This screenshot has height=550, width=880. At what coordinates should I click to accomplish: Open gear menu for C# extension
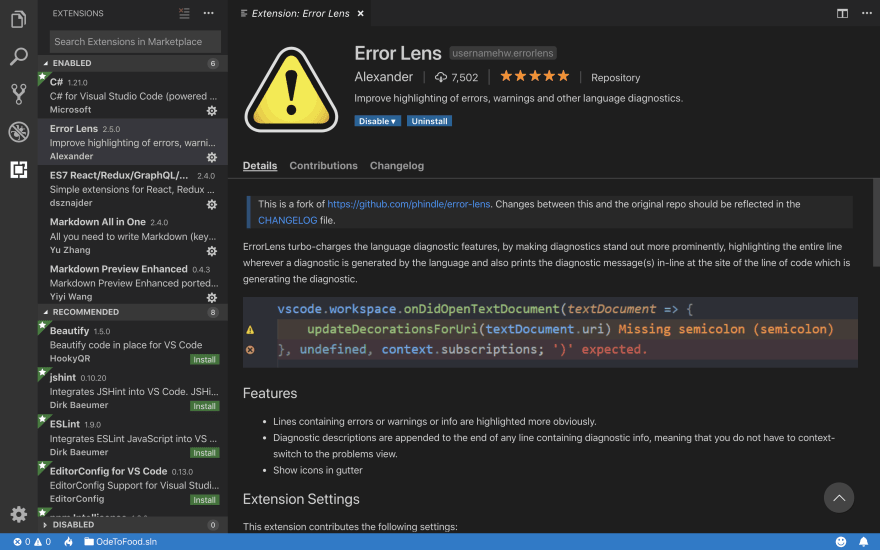212,111
